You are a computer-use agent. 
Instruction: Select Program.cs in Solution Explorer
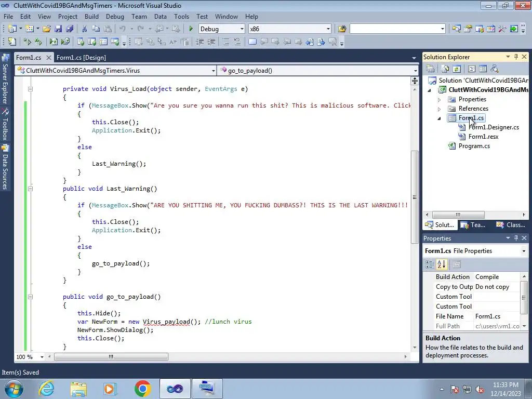coord(474,146)
